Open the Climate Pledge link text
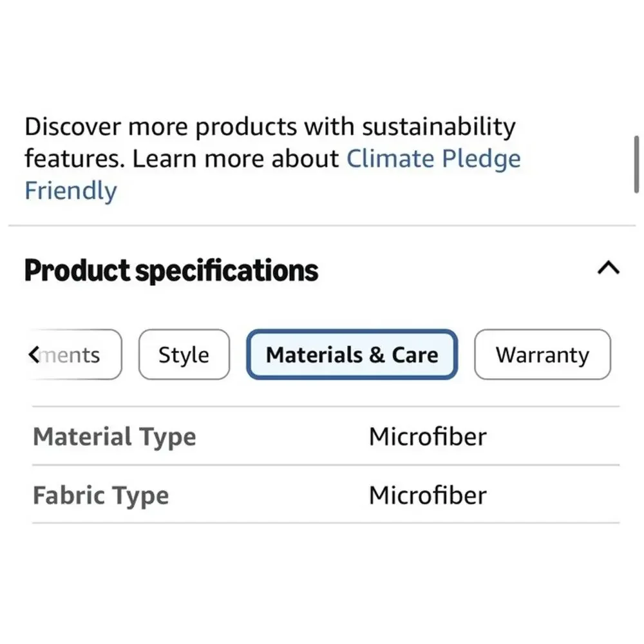 (433, 158)
